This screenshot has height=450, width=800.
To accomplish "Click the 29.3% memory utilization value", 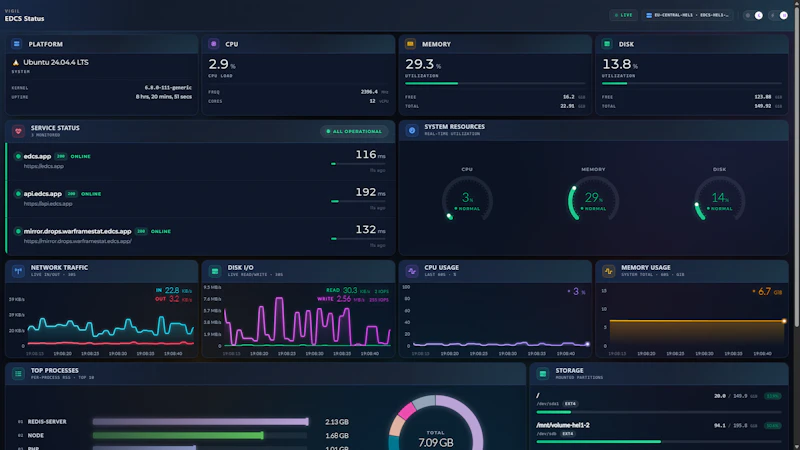I will click(x=423, y=64).
